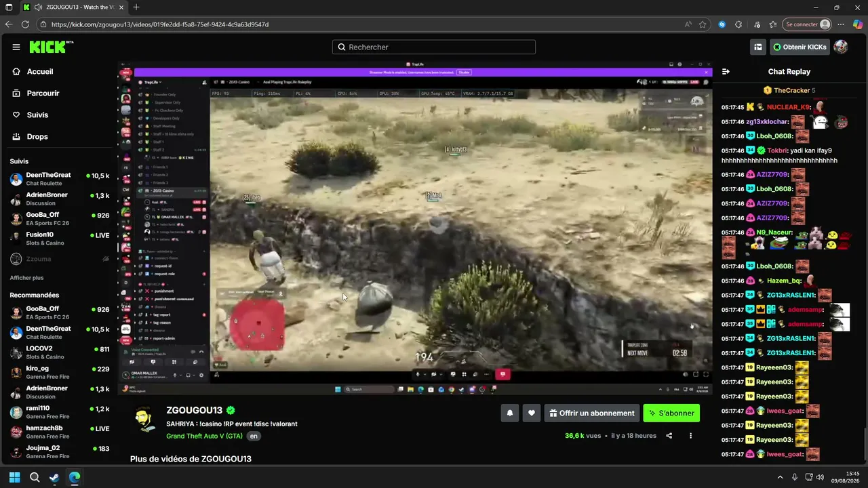Follow ZGOUGOU13 with the heart button
The height and width of the screenshot is (488, 868).
[532, 413]
